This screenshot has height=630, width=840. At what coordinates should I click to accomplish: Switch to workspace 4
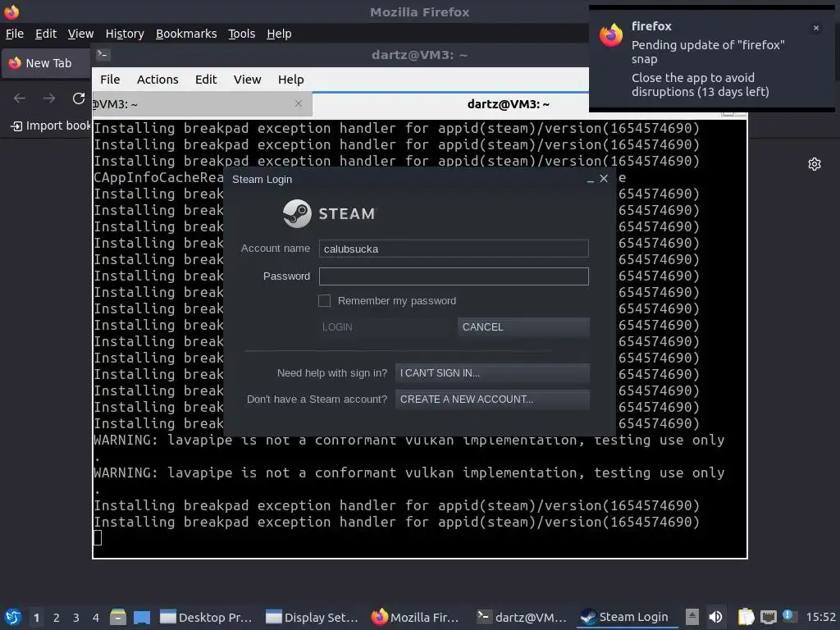[95, 617]
